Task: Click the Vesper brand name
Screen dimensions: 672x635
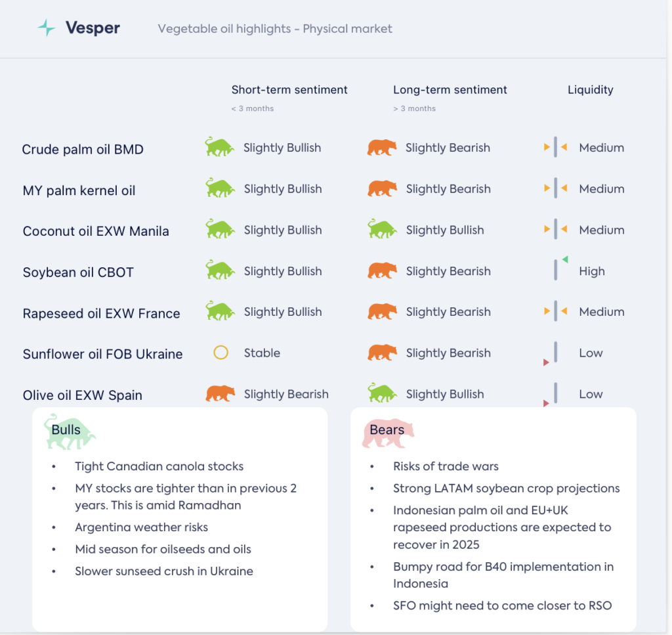Action: [93, 28]
